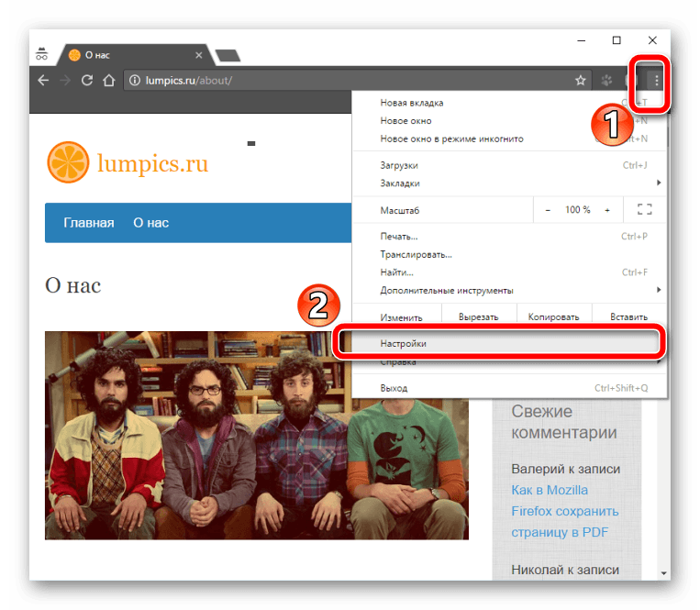700x610 pixels.
Task: Open the three-dot Chrome menu button
Action: (x=657, y=81)
